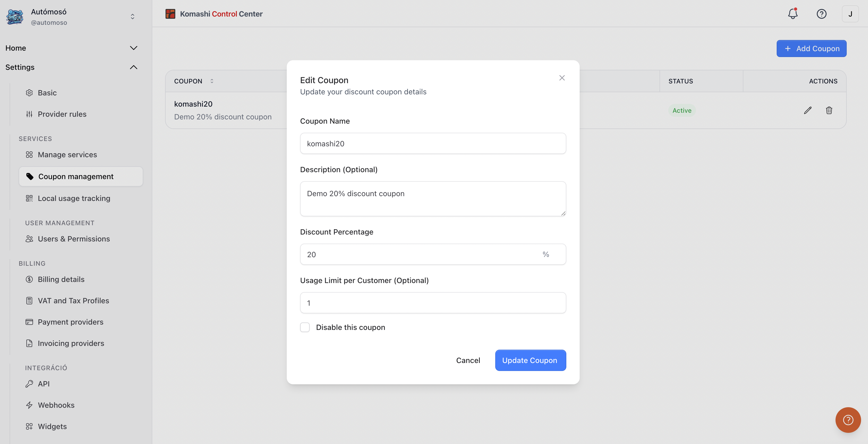Open the J user avatar menu
The width and height of the screenshot is (868, 444).
tap(850, 14)
